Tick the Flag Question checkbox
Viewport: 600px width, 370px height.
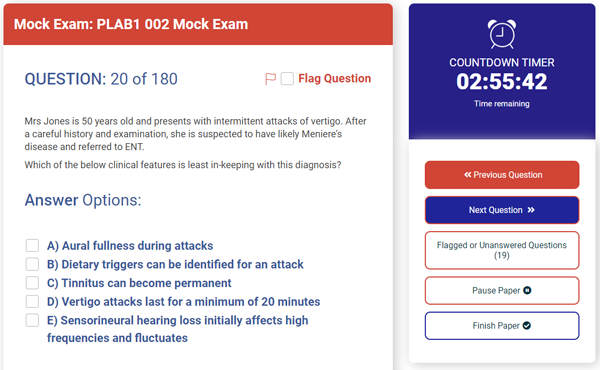[287, 79]
